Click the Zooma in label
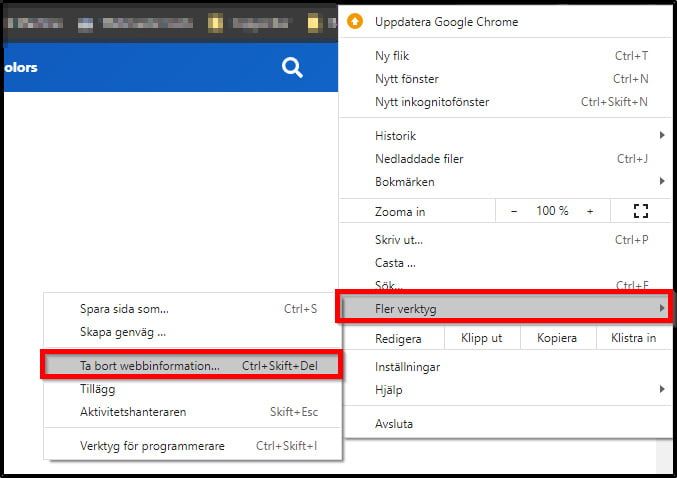The height and width of the screenshot is (478, 677). (x=400, y=212)
